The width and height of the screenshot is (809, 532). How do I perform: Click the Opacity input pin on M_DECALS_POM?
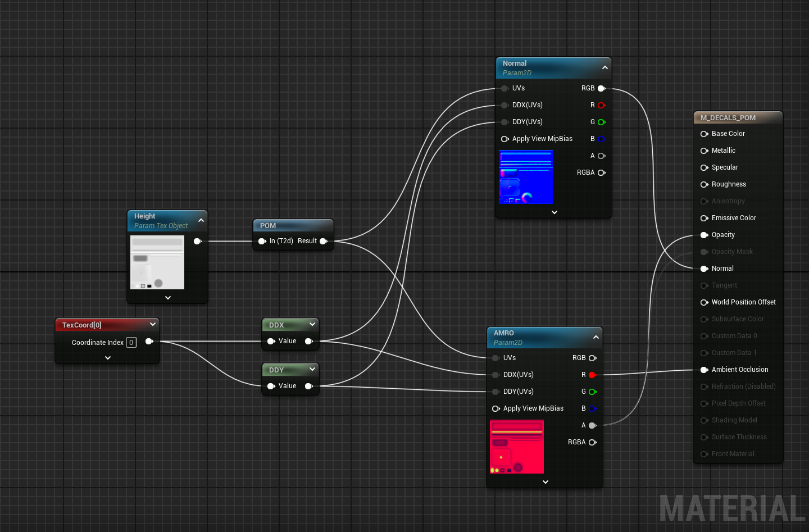tap(705, 235)
